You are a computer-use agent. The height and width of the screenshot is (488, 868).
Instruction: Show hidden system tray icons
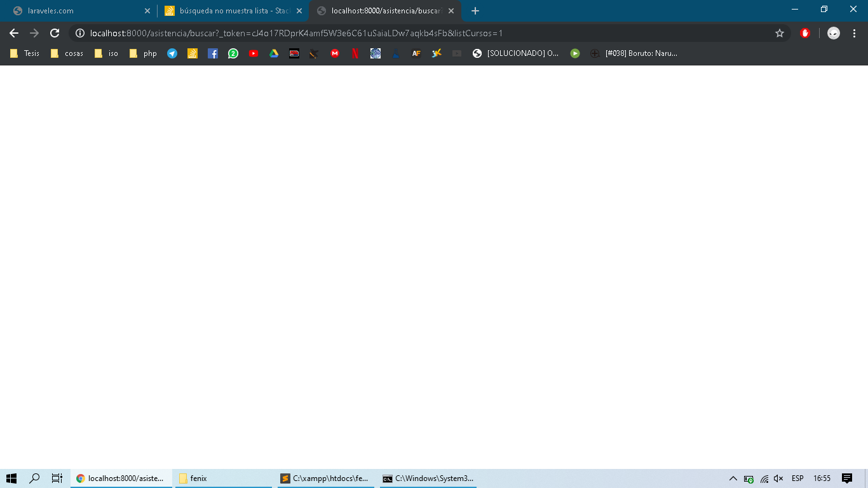(x=733, y=478)
